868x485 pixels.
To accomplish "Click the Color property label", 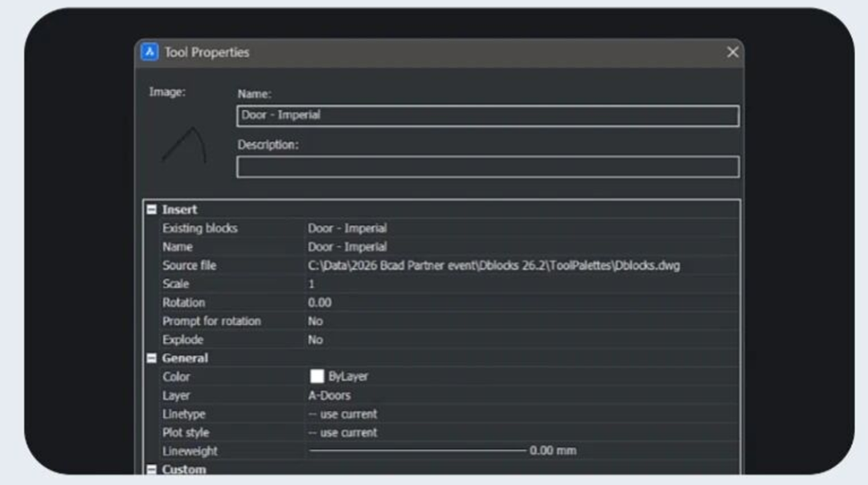I will pyautogui.click(x=175, y=377).
